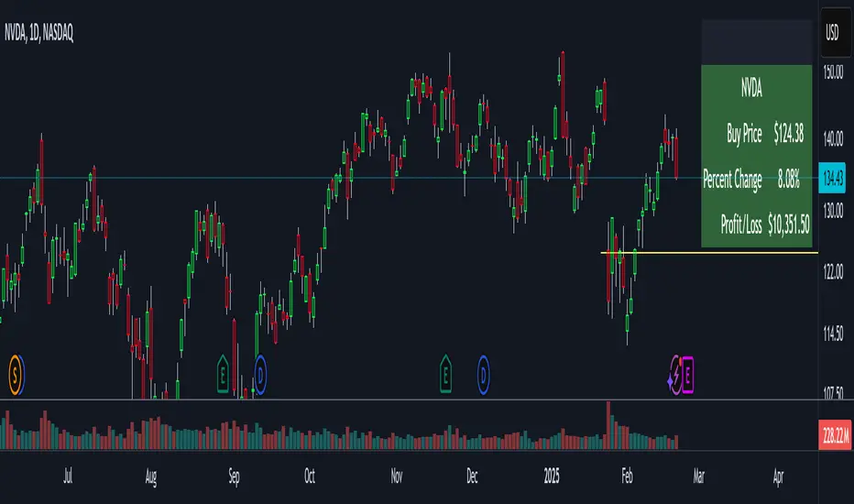854x504 pixels.
Task: Click the volume label 228.22M
Action: (x=836, y=434)
